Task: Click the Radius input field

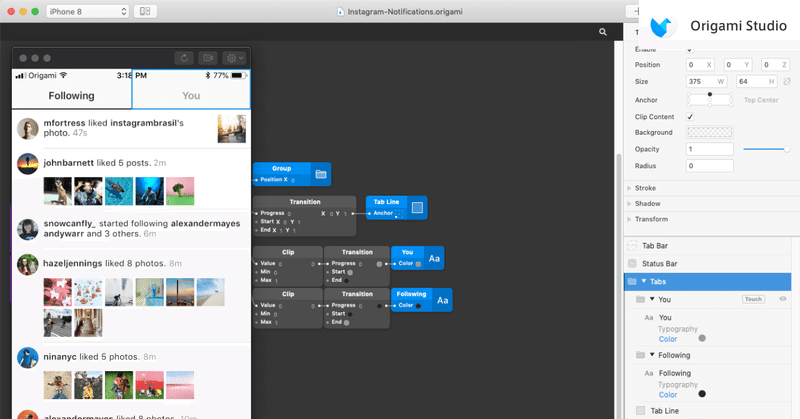Action: [x=710, y=166]
